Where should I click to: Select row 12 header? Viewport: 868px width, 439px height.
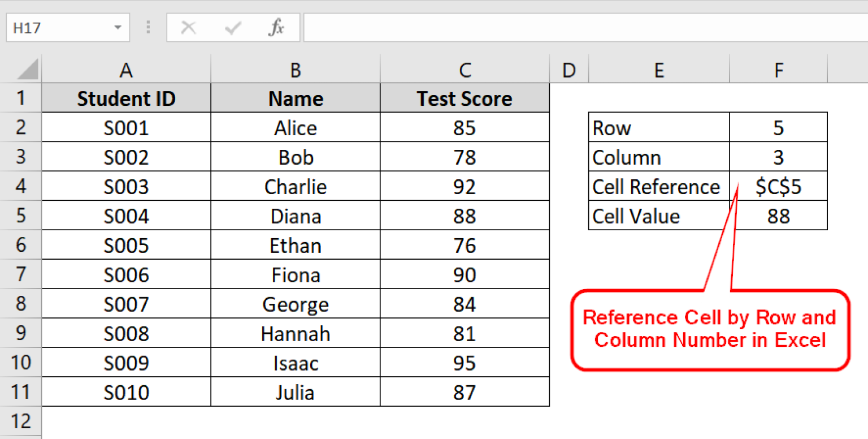(x=21, y=421)
